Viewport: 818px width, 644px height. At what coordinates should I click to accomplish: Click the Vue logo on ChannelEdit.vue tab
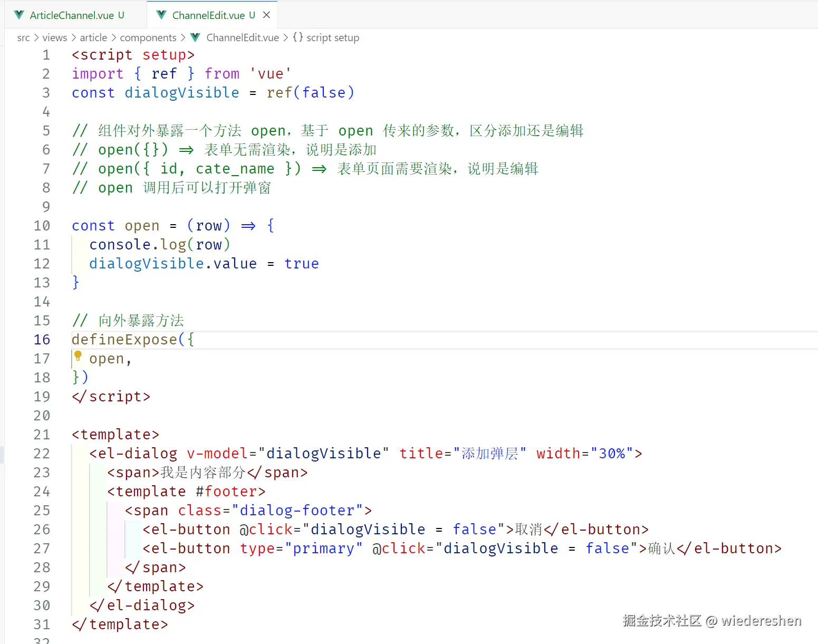pos(161,15)
